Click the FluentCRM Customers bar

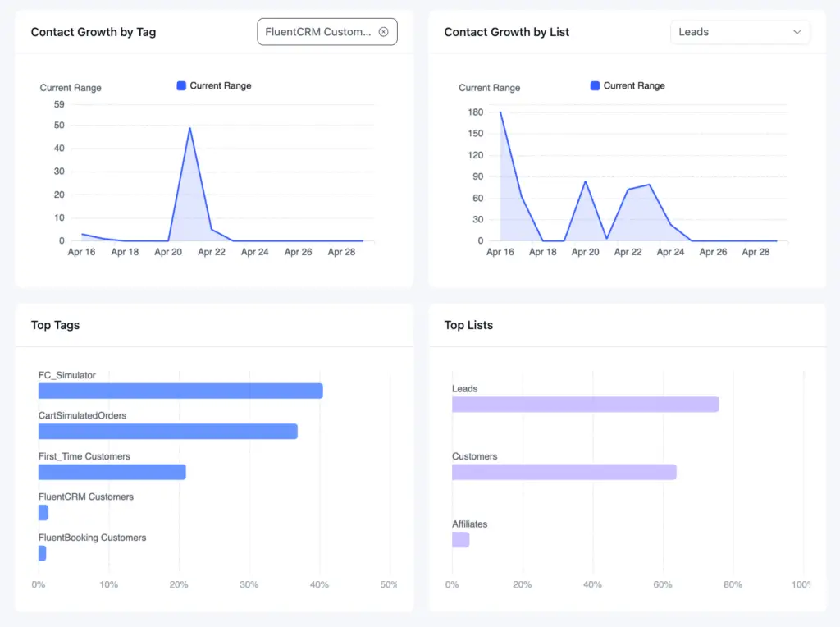[43, 513]
